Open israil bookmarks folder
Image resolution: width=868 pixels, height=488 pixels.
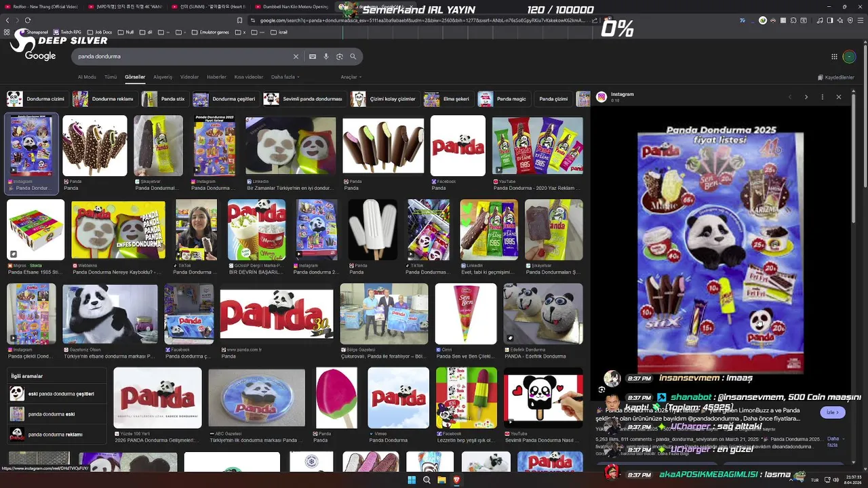tap(279, 32)
